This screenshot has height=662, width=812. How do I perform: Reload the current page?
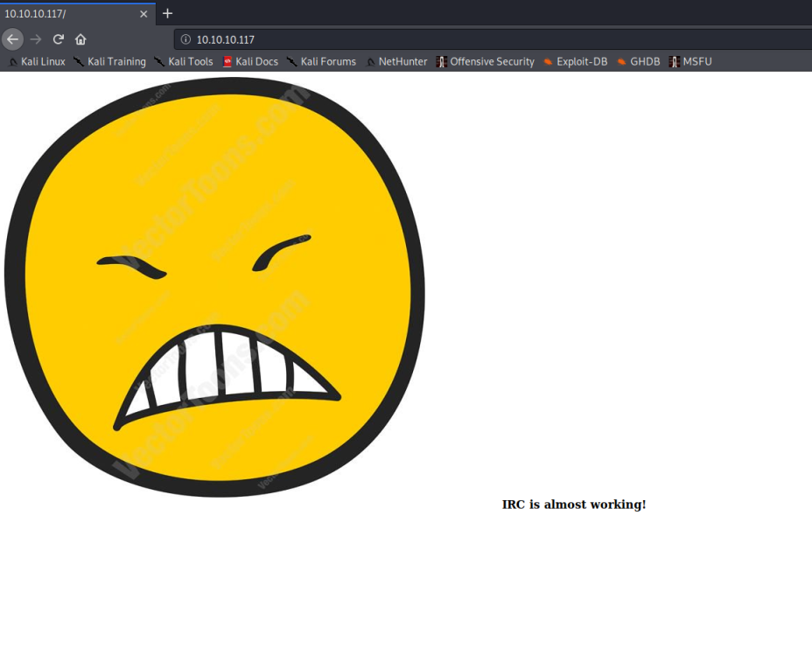coord(59,39)
